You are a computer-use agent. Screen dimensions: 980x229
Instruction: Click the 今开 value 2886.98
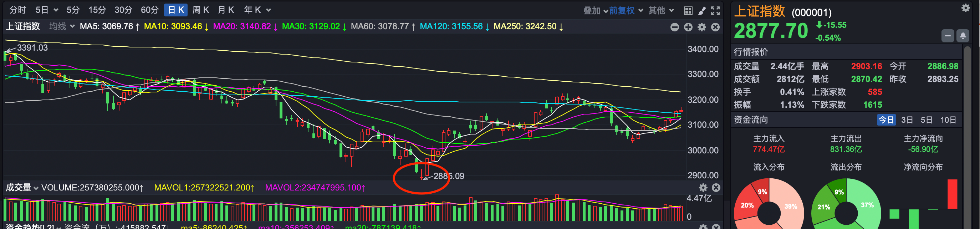[943, 66]
